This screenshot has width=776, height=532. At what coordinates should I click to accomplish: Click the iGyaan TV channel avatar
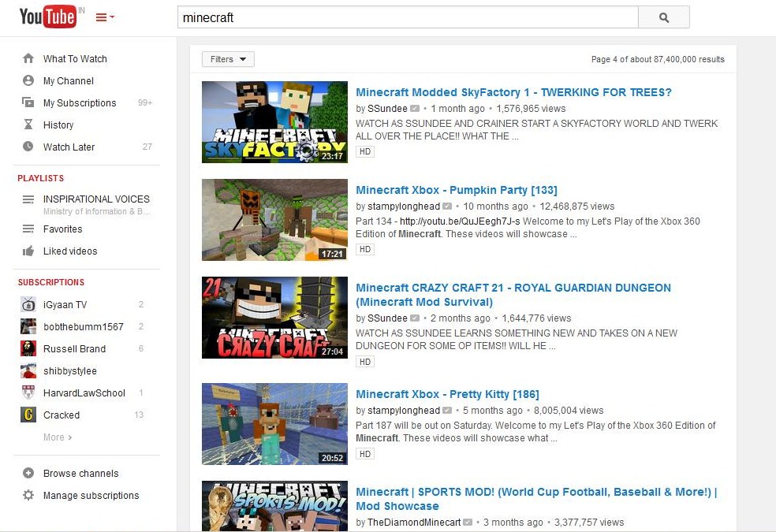(28, 304)
